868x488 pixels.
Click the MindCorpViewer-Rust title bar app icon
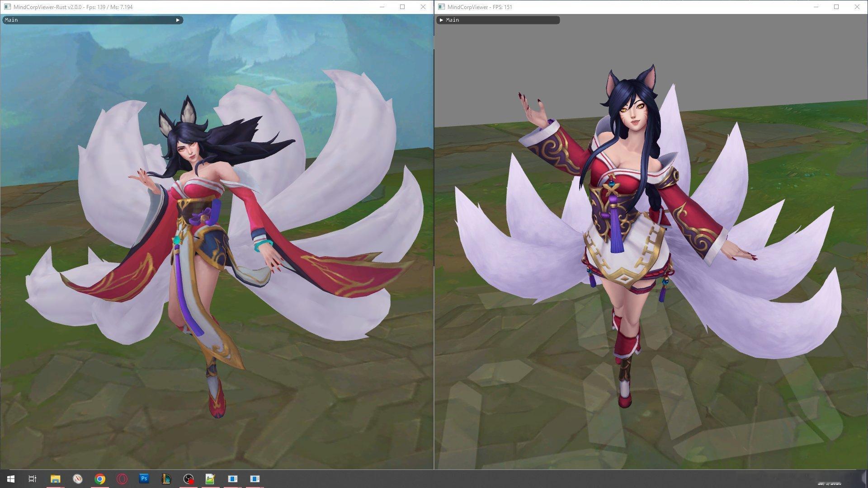7,7
